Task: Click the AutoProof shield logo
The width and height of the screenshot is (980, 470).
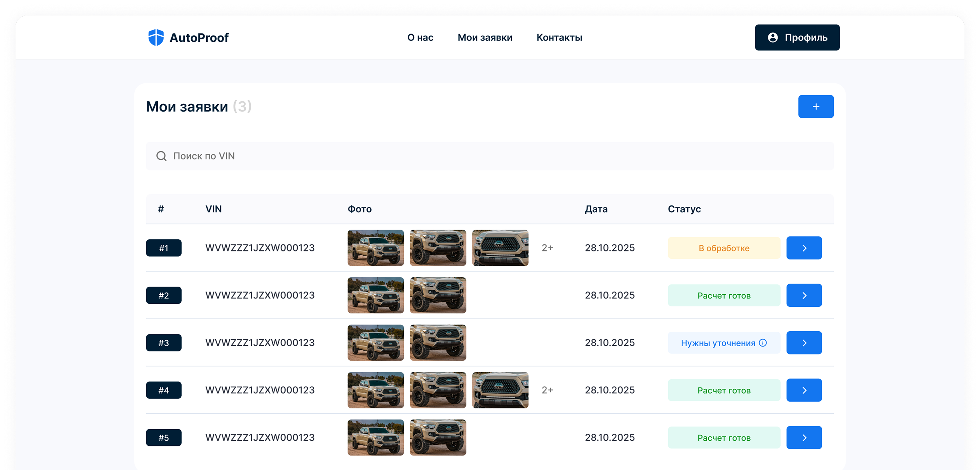Action: coord(156,37)
